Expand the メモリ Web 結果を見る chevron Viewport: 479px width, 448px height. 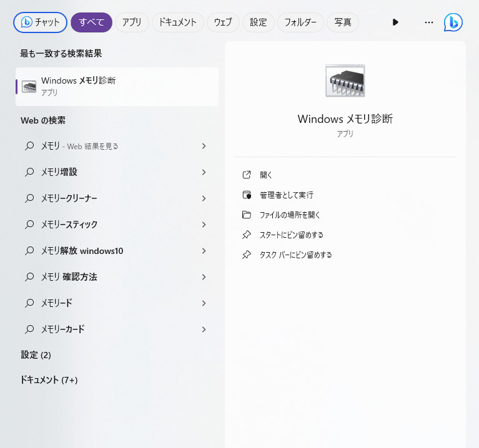[x=204, y=146]
